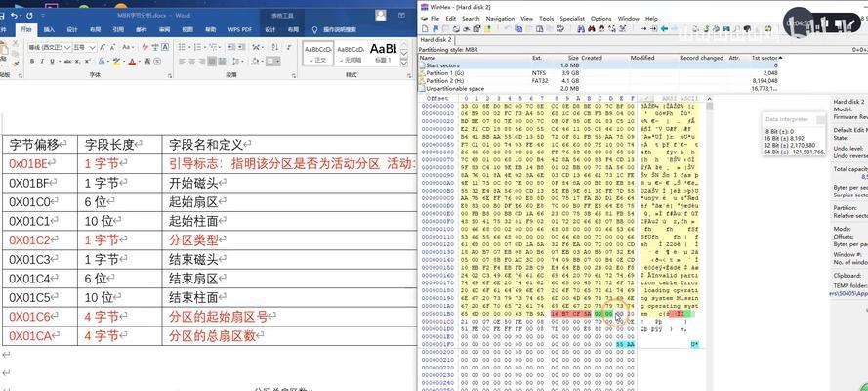This screenshot has height=391, width=868.
Task: Open WinHex Specialist menu
Action: [572, 19]
